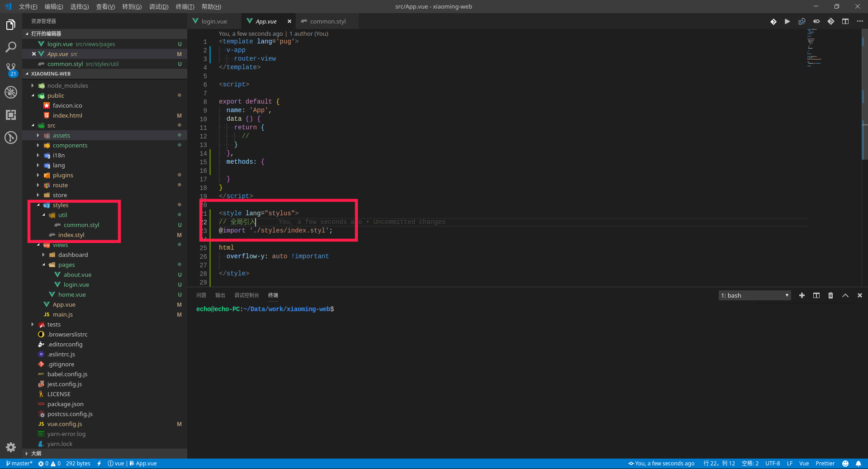Click the split editor icon
This screenshot has width=868, height=469.
(x=845, y=21)
